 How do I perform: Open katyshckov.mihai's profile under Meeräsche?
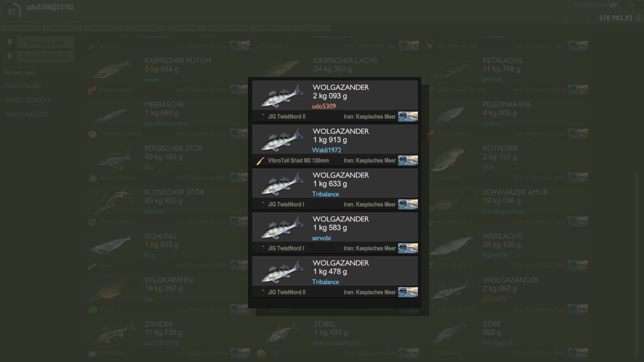[166, 123]
